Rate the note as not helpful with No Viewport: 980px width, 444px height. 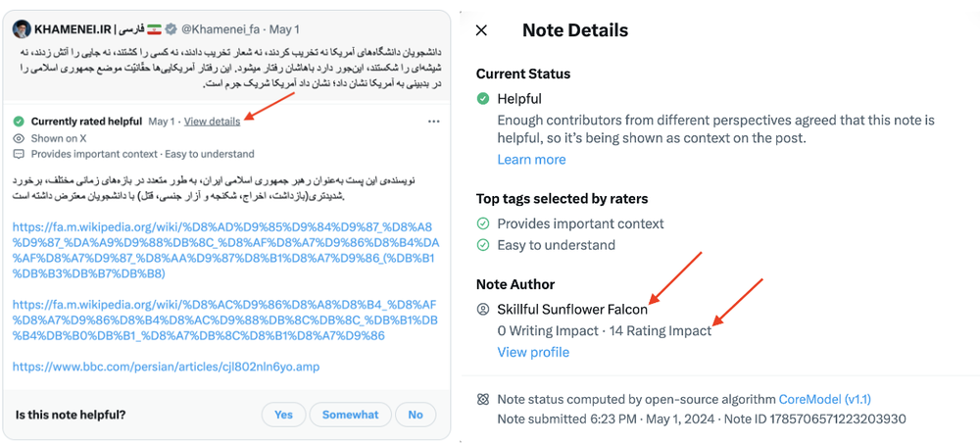tap(416, 415)
